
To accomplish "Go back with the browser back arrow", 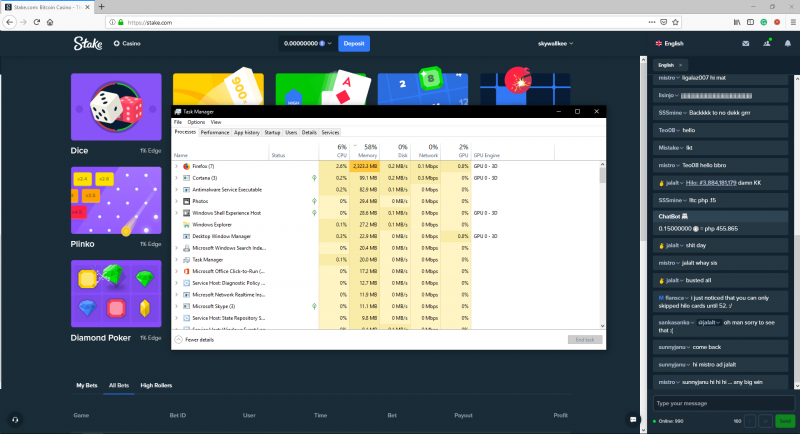I will [x=10, y=22].
